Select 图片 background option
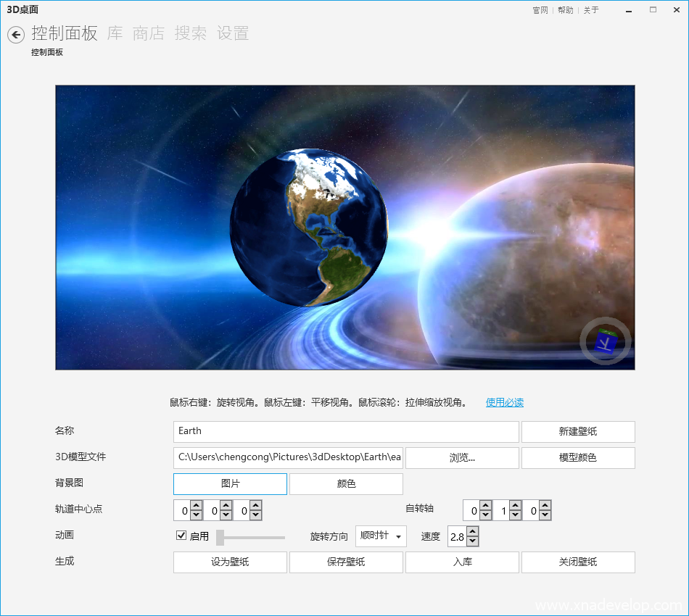The height and width of the screenshot is (616, 689). pyautogui.click(x=230, y=484)
